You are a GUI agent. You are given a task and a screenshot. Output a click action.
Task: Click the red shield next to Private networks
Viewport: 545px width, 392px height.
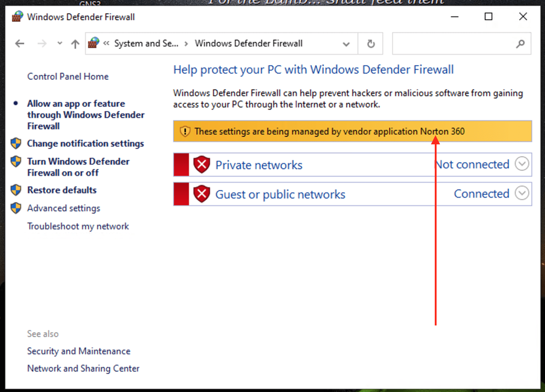(202, 165)
